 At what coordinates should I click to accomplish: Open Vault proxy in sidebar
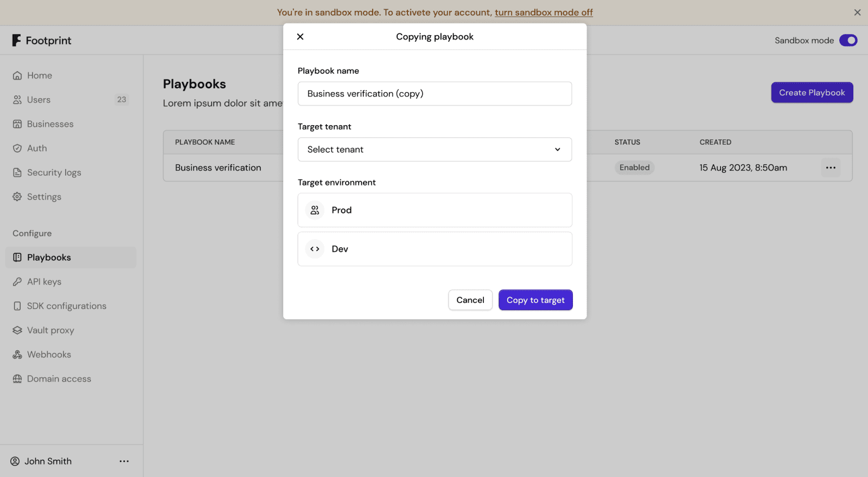(x=71, y=330)
